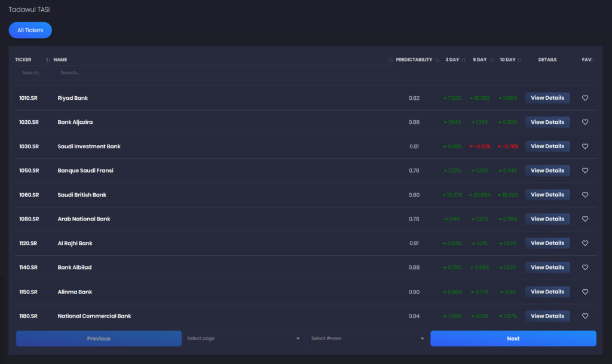Click ticker 1020.SR
Viewport: 612px width, 364px height.
(29, 122)
